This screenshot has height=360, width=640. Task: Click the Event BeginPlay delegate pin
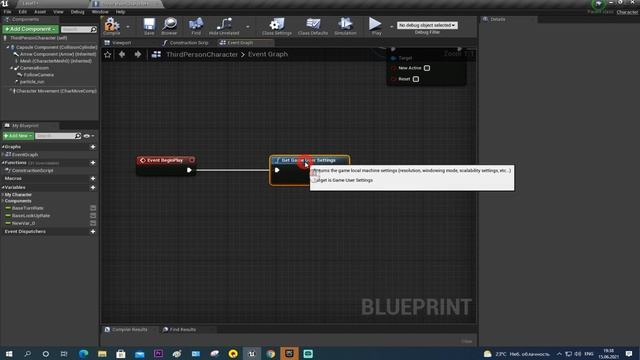click(191, 160)
